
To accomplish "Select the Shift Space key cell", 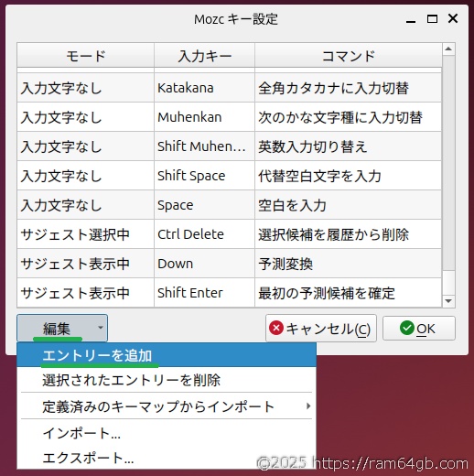I will pos(204,176).
